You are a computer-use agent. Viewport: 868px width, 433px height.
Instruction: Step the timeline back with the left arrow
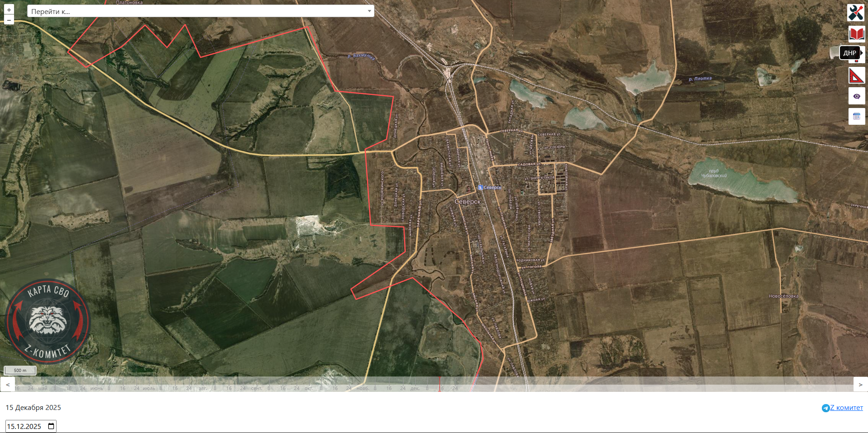pyautogui.click(x=8, y=385)
